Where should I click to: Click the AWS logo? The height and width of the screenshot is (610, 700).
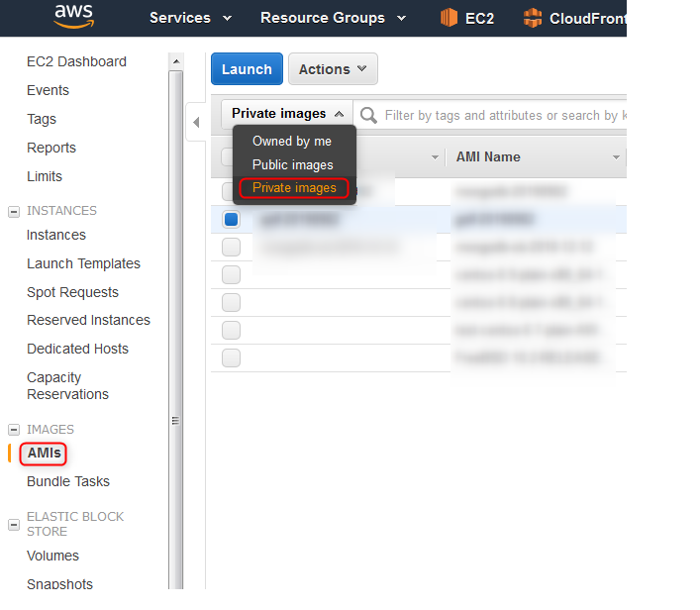point(73,17)
